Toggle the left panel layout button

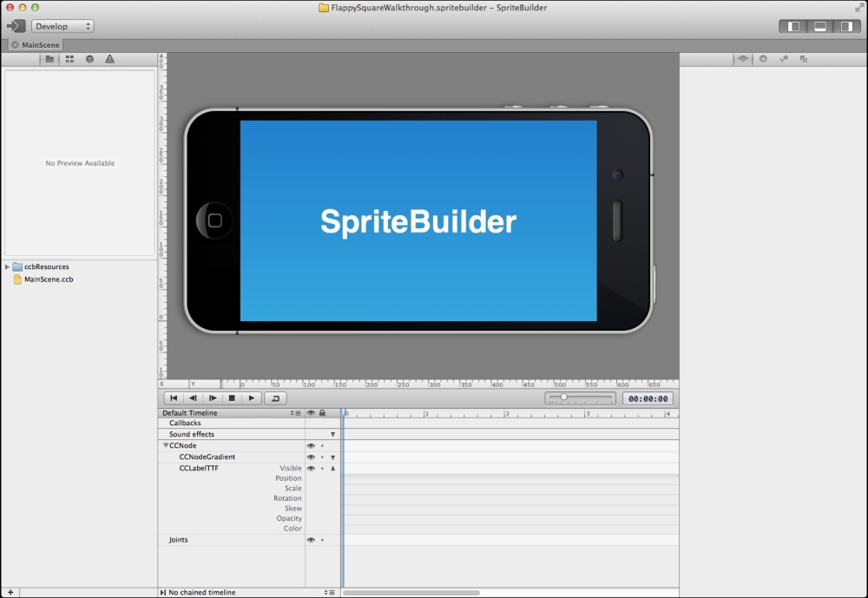coord(793,27)
